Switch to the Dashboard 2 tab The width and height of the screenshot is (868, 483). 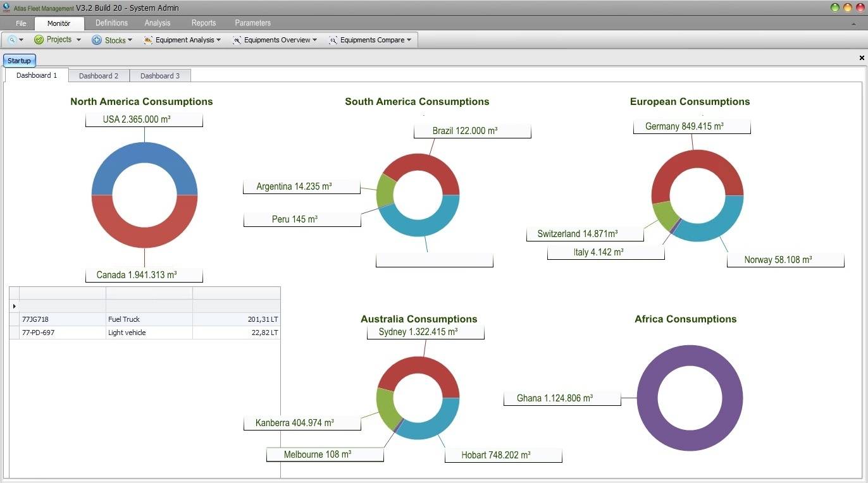click(x=99, y=76)
